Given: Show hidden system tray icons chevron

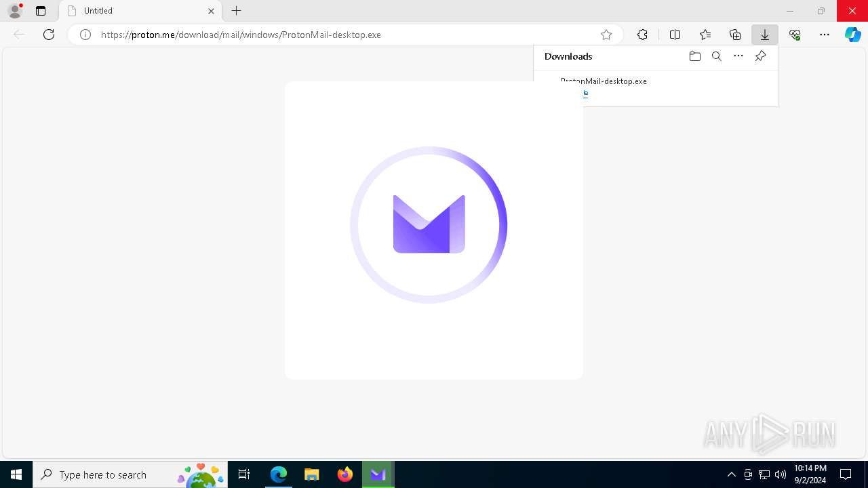Looking at the screenshot, I should pos(731,474).
